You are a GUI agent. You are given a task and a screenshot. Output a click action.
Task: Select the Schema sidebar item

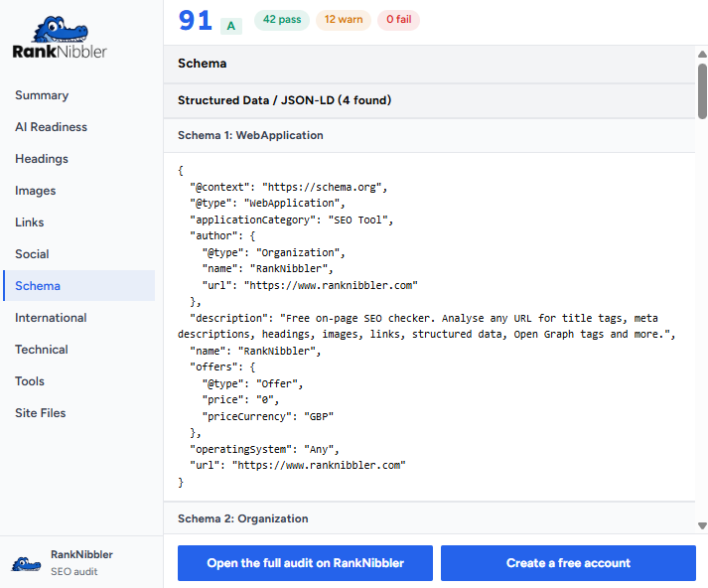pos(79,286)
